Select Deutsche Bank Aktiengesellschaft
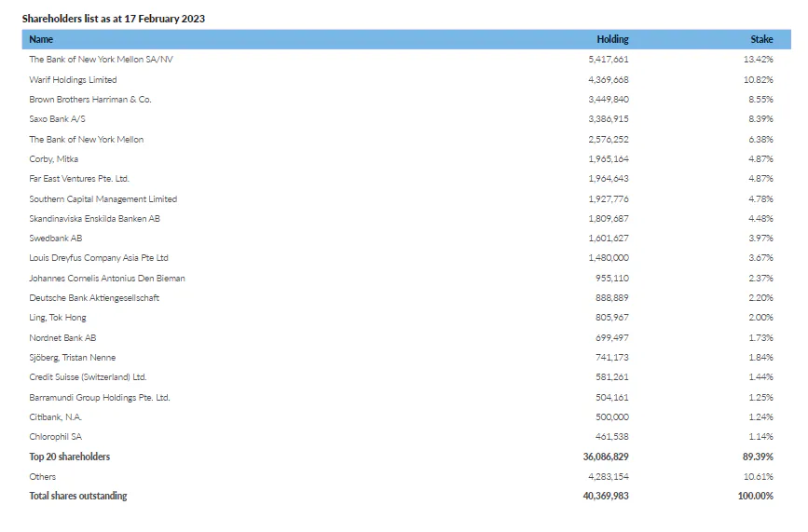Viewport: 808px width, 532px height. tap(94, 298)
